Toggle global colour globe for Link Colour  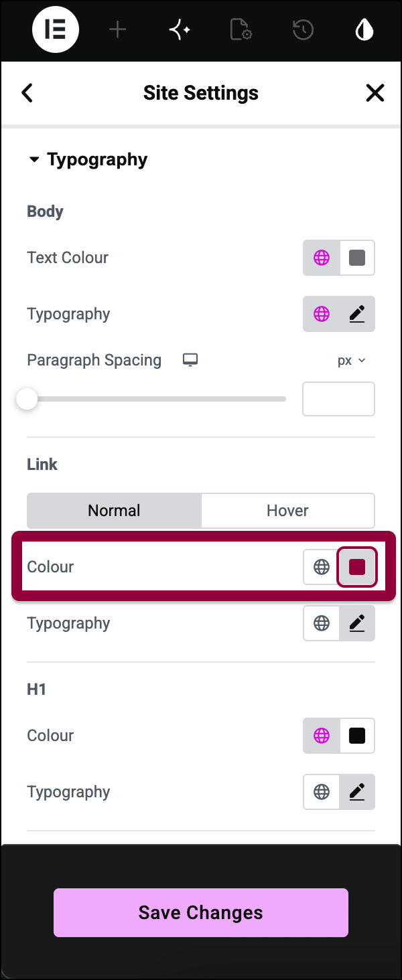[x=322, y=567]
